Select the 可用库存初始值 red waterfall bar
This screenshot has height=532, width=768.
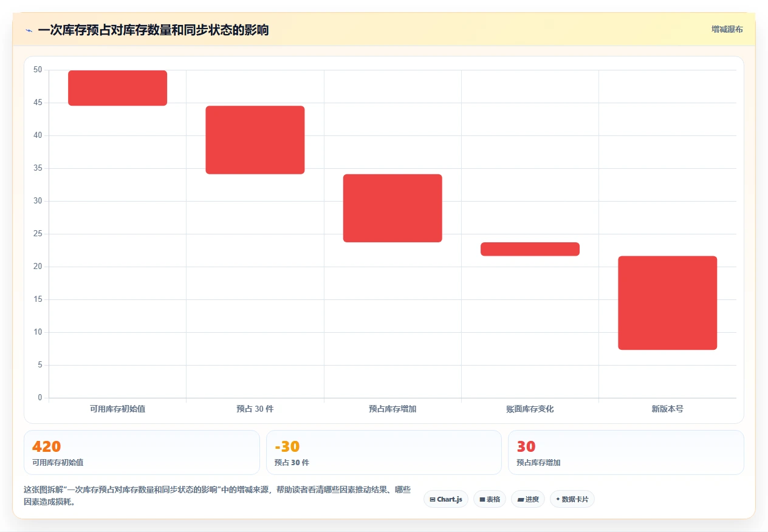(117, 88)
